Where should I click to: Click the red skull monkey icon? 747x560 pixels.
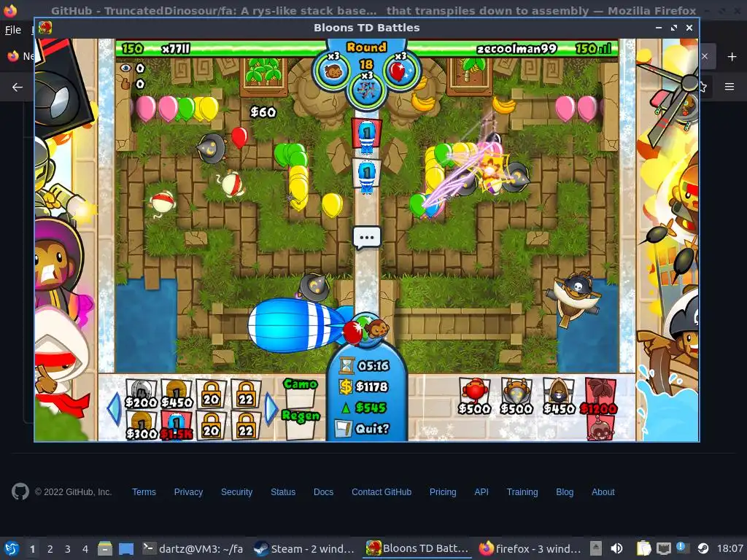click(x=600, y=427)
